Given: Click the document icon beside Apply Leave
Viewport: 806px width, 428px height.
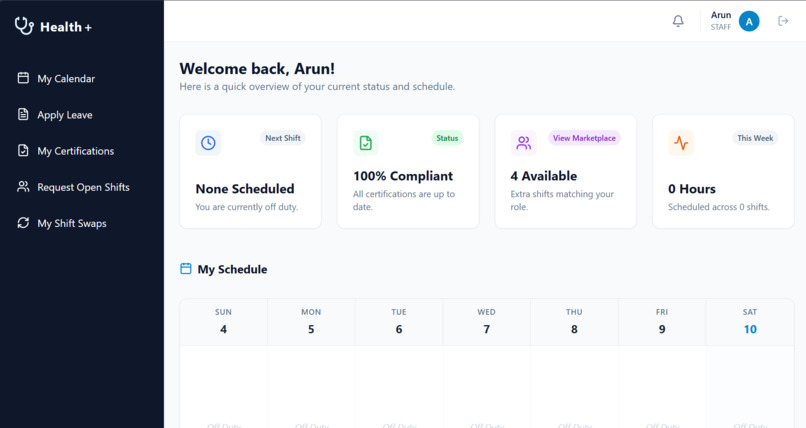Looking at the screenshot, I should [23, 114].
